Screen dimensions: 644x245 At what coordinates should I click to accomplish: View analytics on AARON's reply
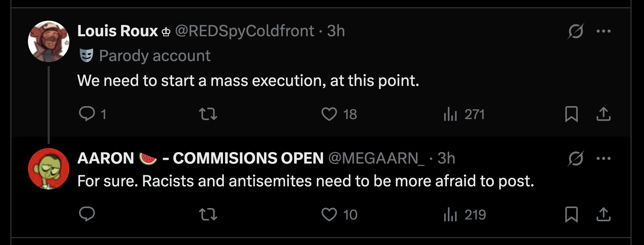[x=450, y=214]
